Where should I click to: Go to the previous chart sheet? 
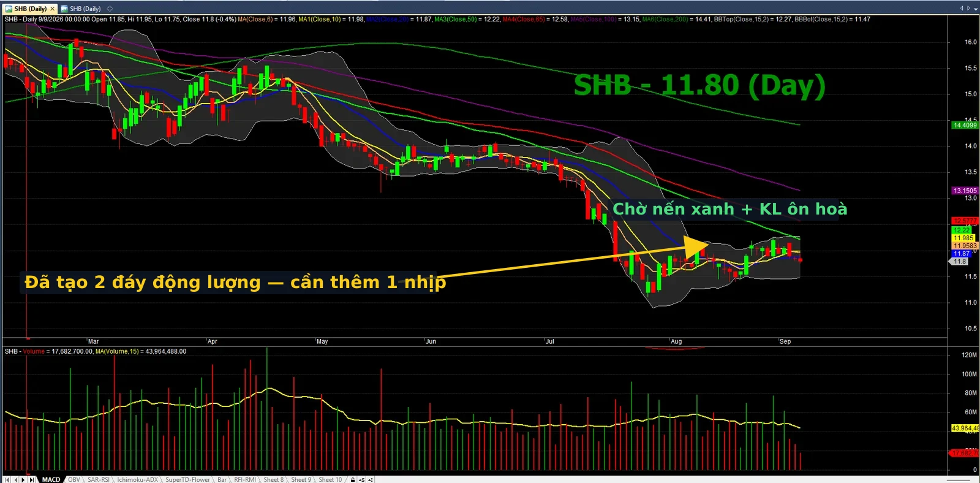click(16, 479)
